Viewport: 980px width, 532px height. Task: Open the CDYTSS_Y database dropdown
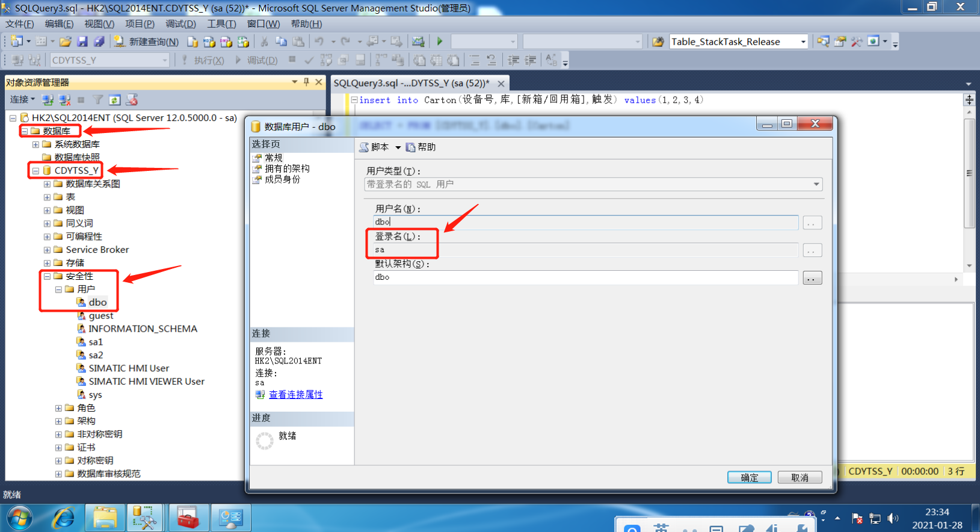click(x=110, y=60)
